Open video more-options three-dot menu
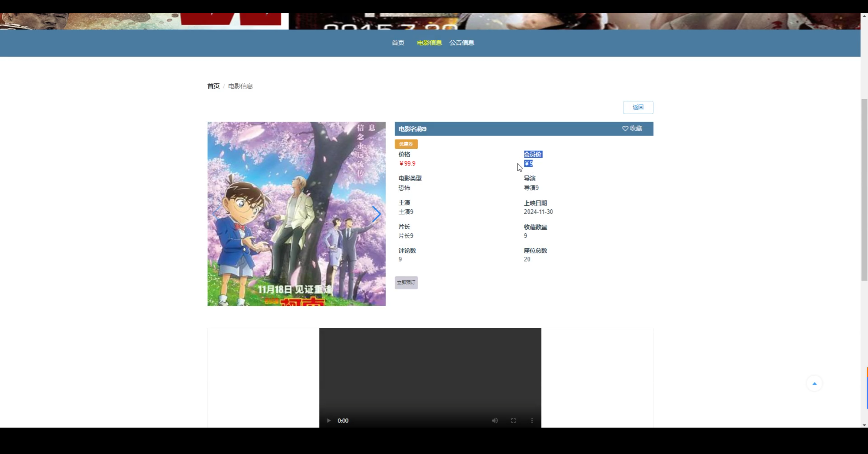This screenshot has width=868, height=454. tap(532, 420)
